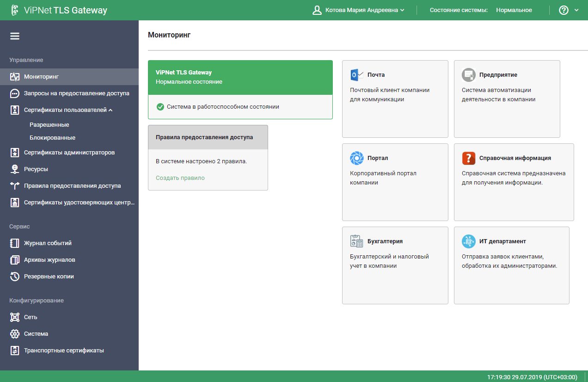Click the Правила предоставления доступа sidebar icon

point(15,186)
